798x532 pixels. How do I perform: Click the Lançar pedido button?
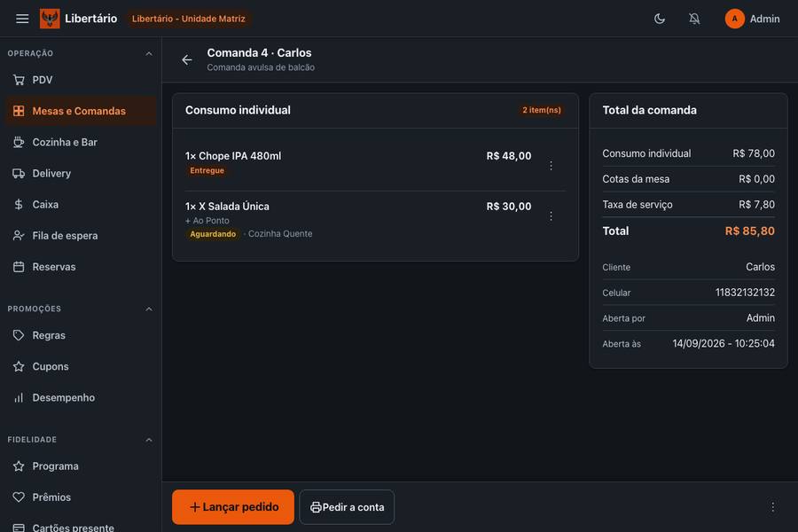233,507
